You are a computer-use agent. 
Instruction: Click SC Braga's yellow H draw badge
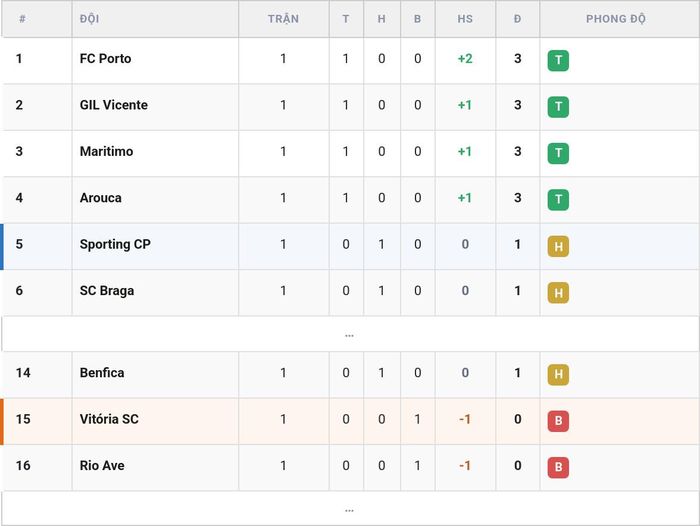(558, 292)
